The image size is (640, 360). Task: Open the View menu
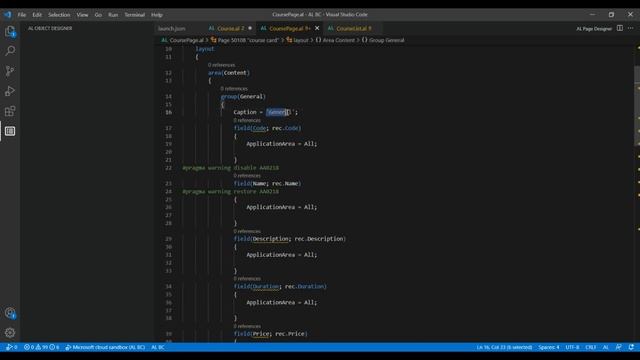(x=82, y=15)
